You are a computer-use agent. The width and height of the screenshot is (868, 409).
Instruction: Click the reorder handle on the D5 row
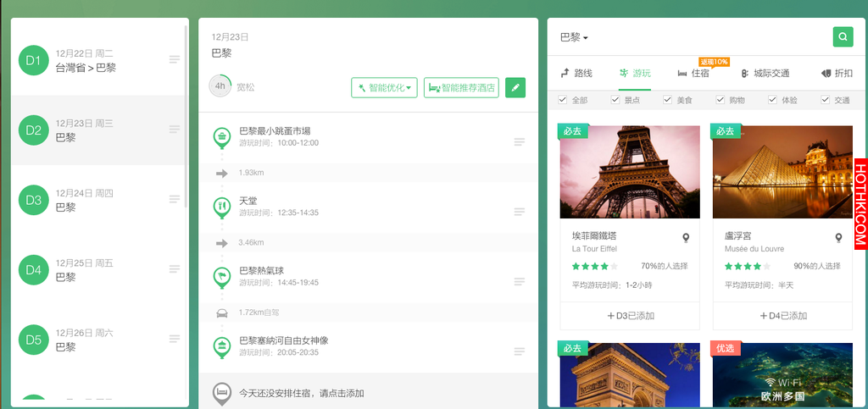[175, 338]
